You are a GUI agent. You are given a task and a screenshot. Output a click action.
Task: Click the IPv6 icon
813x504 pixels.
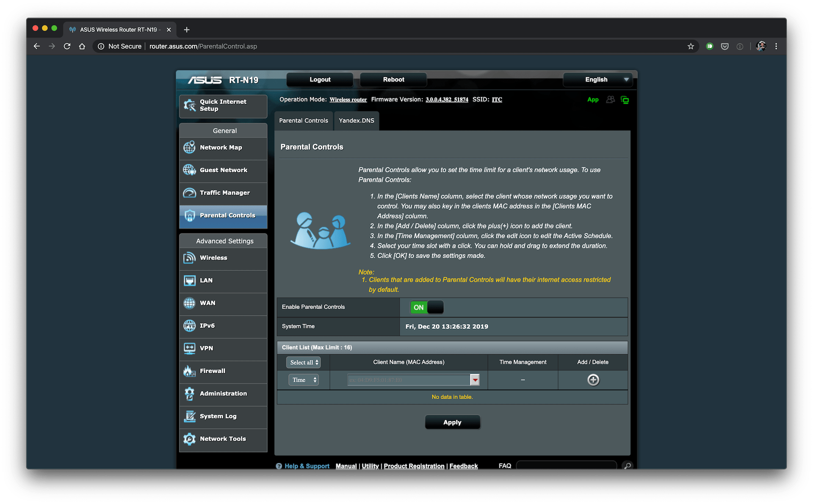pyautogui.click(x=189, y=325)
